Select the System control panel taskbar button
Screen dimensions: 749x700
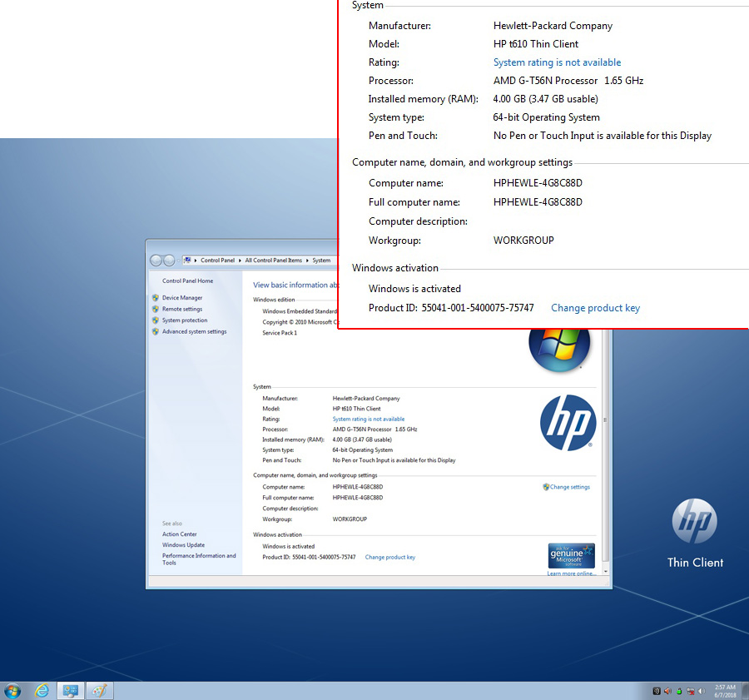pos(71,691)
